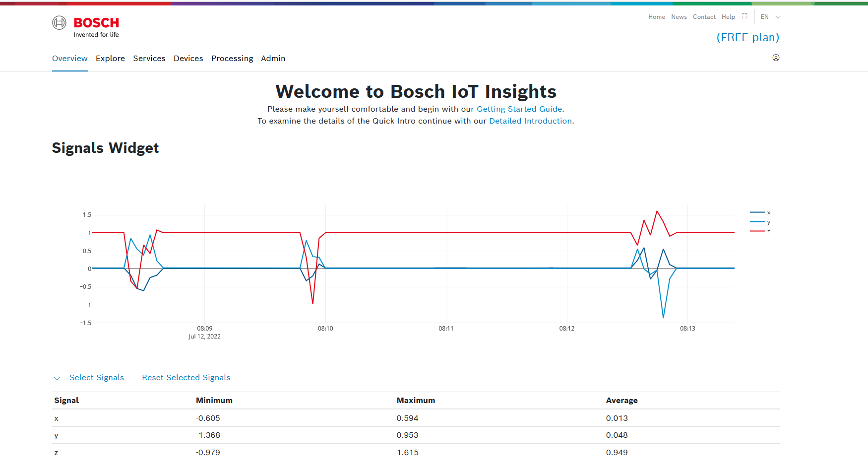The width and height of the screenshot is (868, 471).
Task: Click maximum value 1.615
Action: (407, 453)
